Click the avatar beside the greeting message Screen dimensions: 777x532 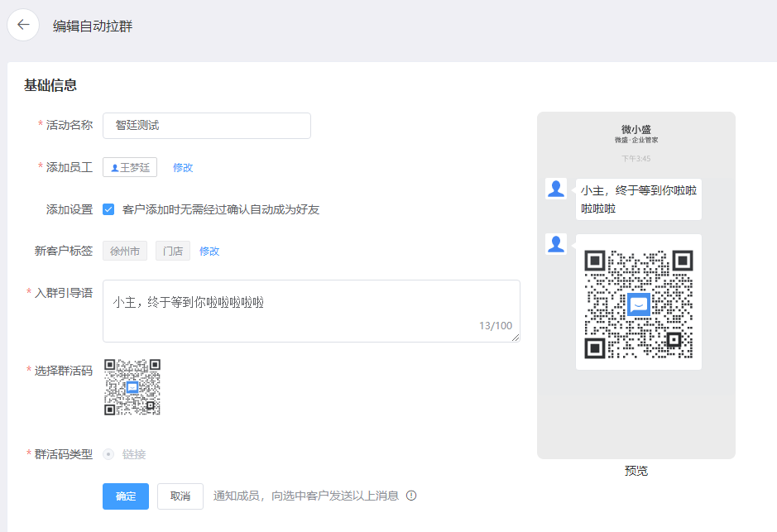556,189
